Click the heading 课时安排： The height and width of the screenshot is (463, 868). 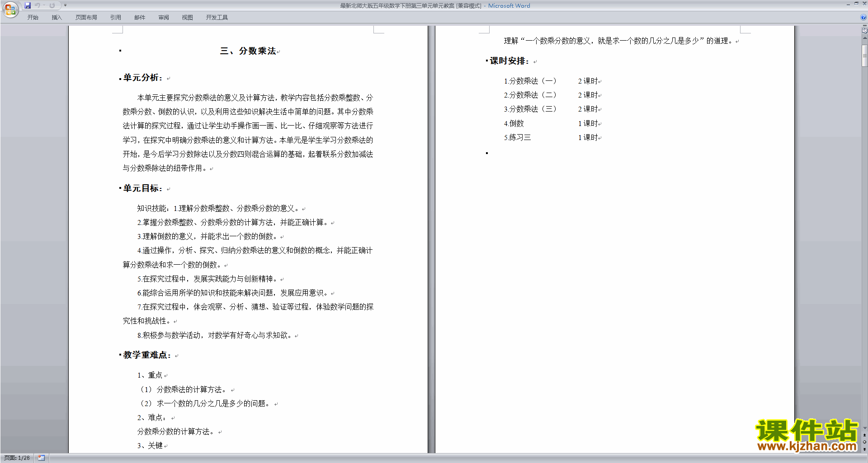point(509,61)
